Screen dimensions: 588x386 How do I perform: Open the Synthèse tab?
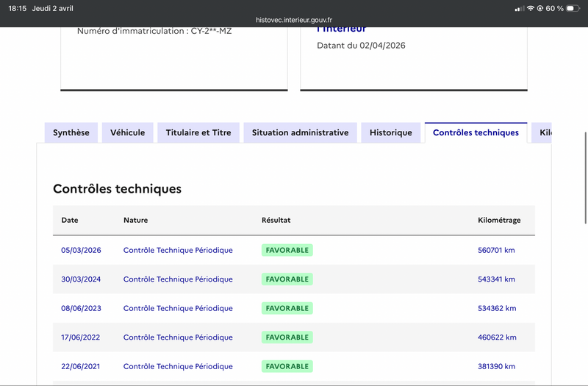tap(71, 132)
